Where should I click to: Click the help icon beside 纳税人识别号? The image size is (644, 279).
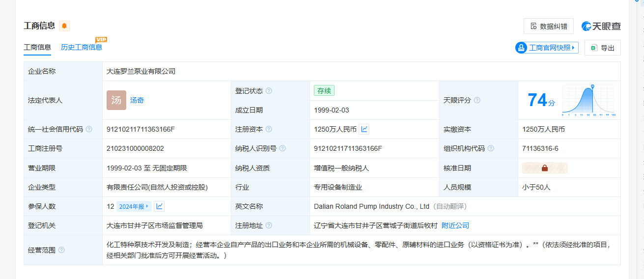pos(282,148)
